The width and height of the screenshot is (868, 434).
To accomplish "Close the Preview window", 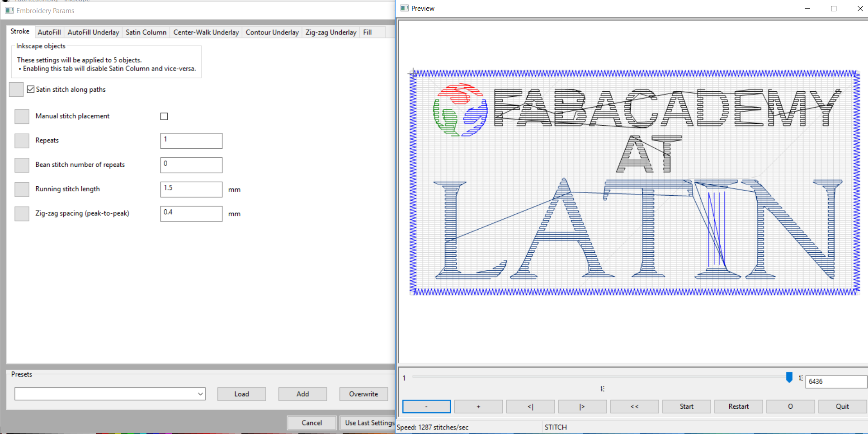I will 859,9.
